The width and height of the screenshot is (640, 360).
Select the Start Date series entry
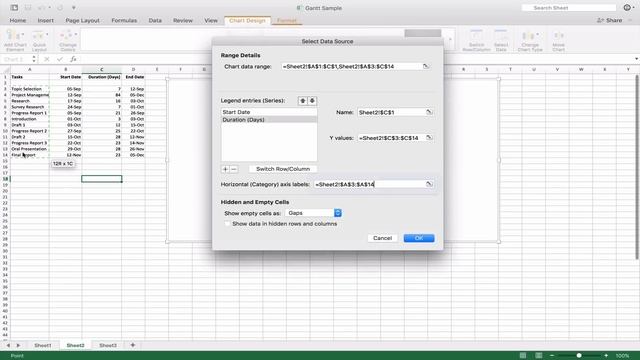coord(269,112)
